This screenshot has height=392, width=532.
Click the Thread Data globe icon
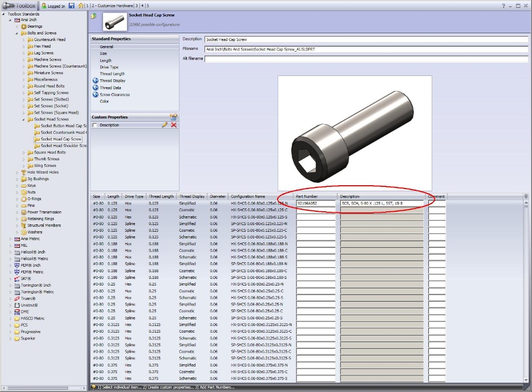coord(95,87)
